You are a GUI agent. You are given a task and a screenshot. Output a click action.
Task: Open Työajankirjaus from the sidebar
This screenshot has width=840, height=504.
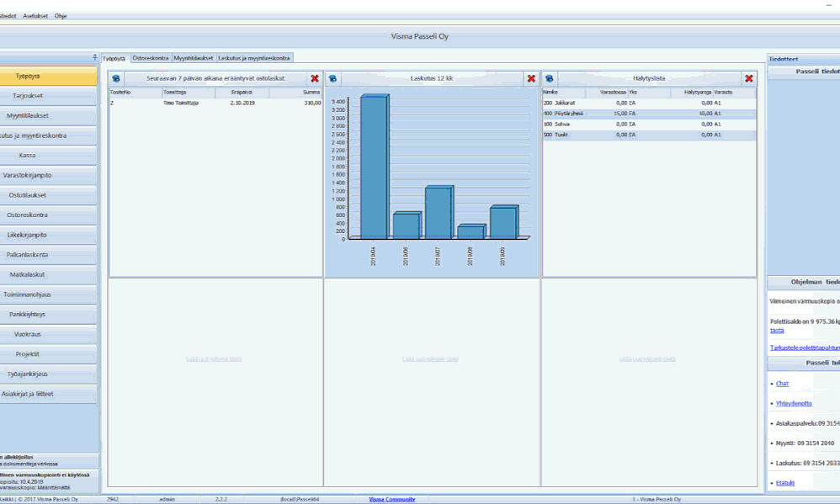(x=48, y=374)
